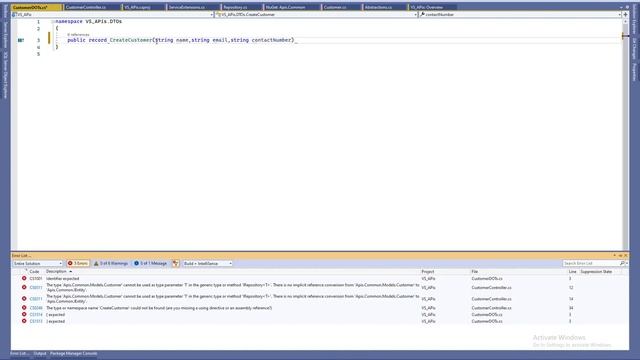Open the Git Changes side tab
640x360 pixels.
pos(634,49)
